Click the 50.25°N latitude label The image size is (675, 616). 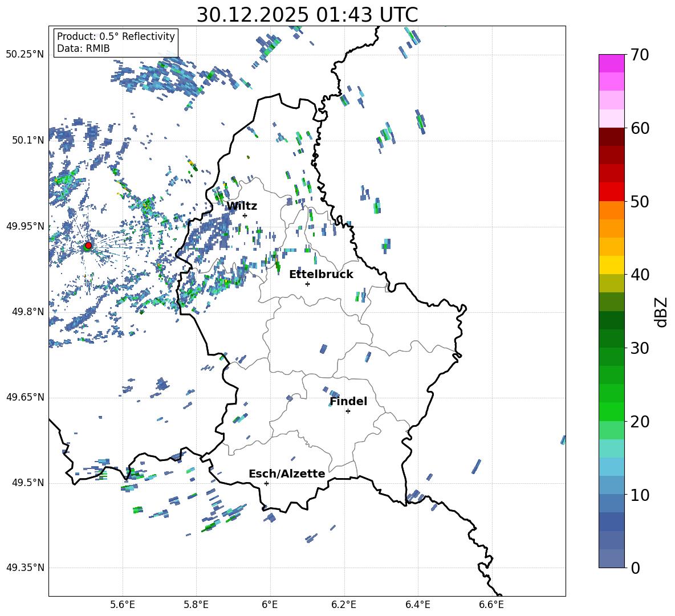coord(25,55)
